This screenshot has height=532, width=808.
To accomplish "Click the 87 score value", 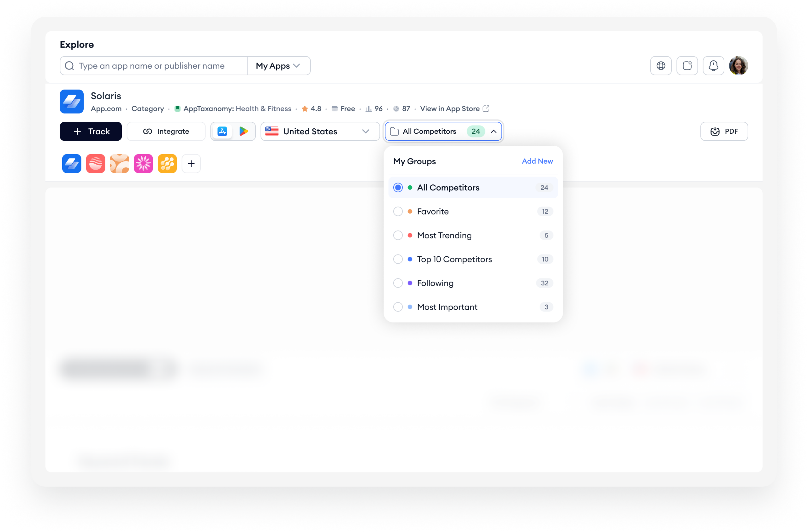I will point(406,108).
